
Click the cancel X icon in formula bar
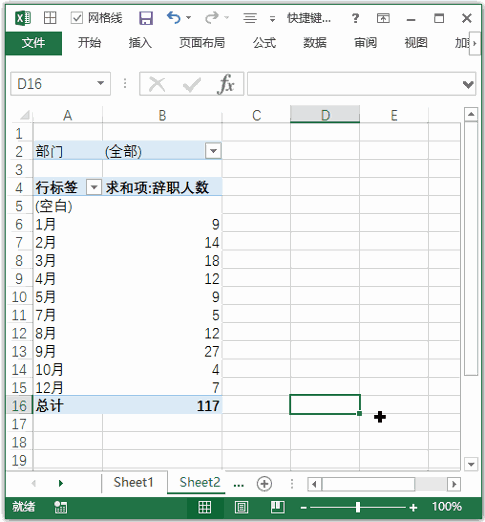pyautogui.click(x=157, y=84)
